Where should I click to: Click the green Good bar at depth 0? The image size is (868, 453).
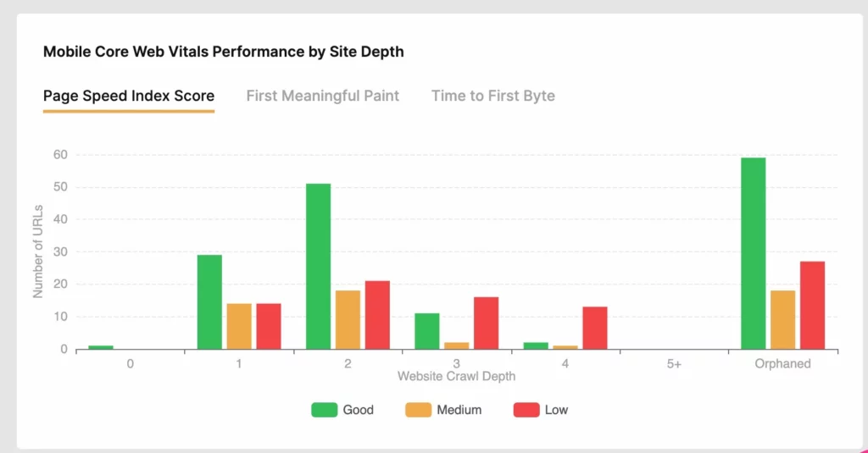(101, 347)
